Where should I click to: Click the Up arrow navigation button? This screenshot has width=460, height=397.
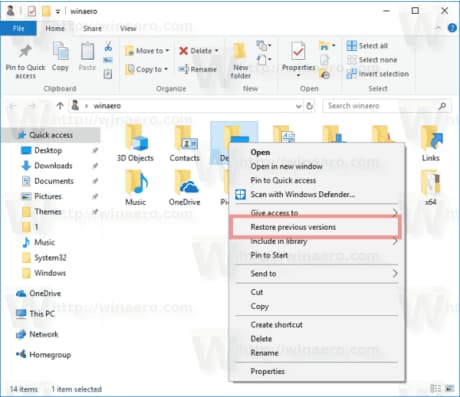tap(60, 106)
